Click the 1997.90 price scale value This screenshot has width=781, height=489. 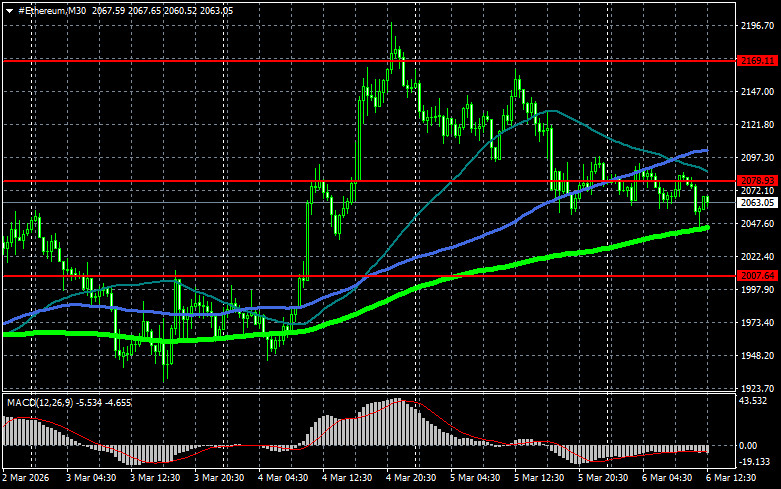[x=758, y=289]
